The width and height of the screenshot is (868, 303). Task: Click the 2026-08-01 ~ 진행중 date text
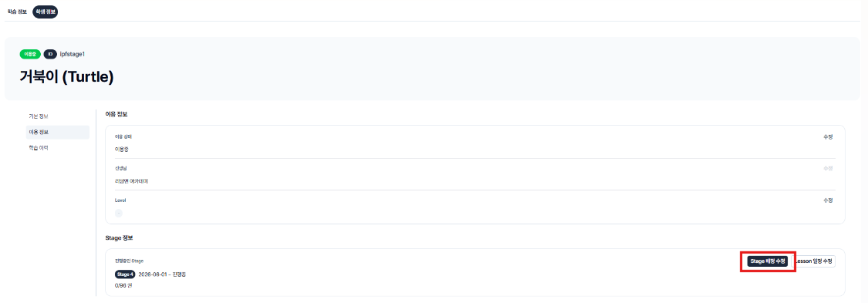click(x=162, y=274)
